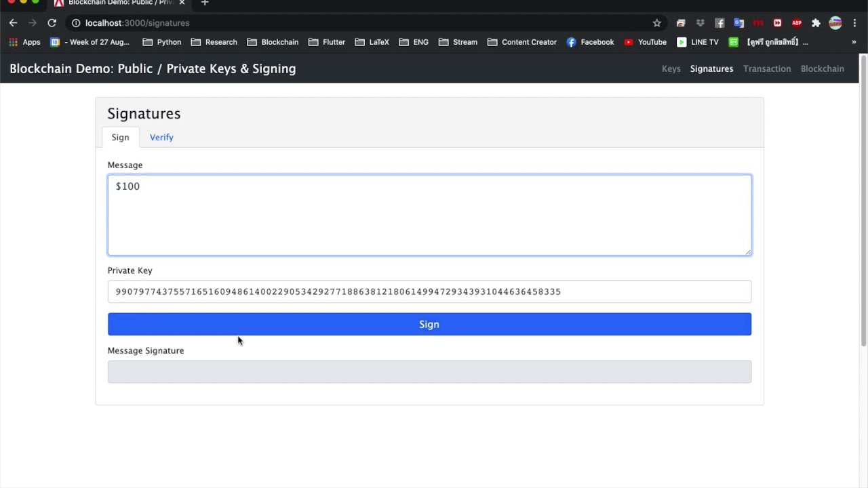The width and height of the screenshot is (868, 488).
Task: Go to the Signatures page
Action: [x=711, y=68]
